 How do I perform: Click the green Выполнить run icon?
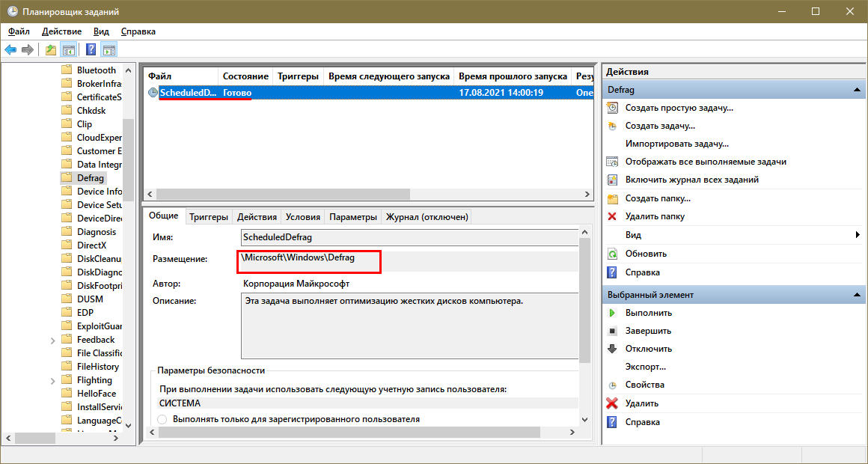click(612, 313)
